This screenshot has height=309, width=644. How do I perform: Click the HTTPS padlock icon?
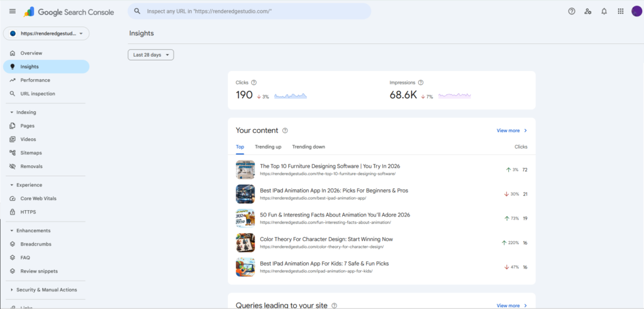(13, 212)
